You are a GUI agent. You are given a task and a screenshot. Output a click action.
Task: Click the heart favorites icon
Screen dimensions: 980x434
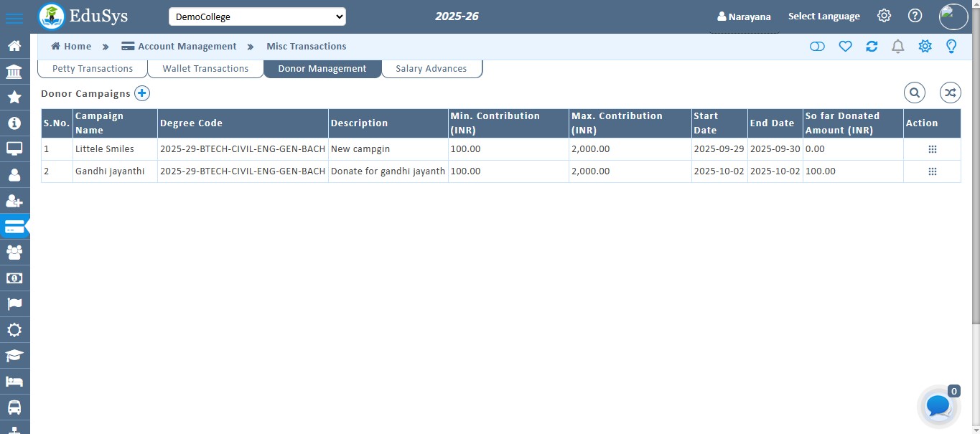(x=845, y=46)
